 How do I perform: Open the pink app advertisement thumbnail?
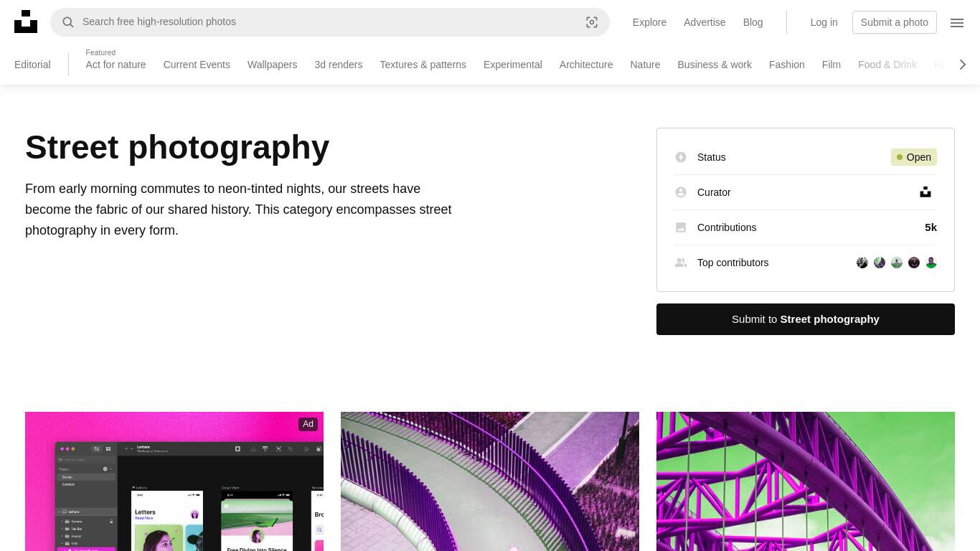pos(174,481)
